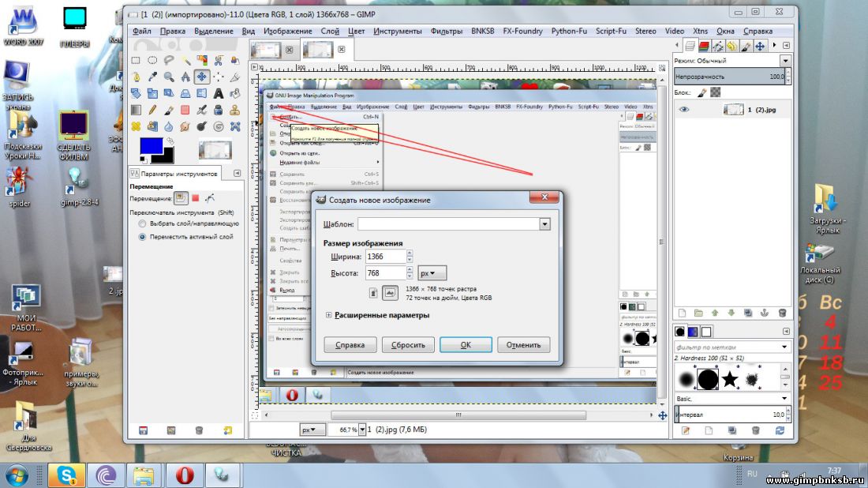Toggle move path mode in Перемещение
The height and width of the screenshot is (488, 868).
(210, 197)
